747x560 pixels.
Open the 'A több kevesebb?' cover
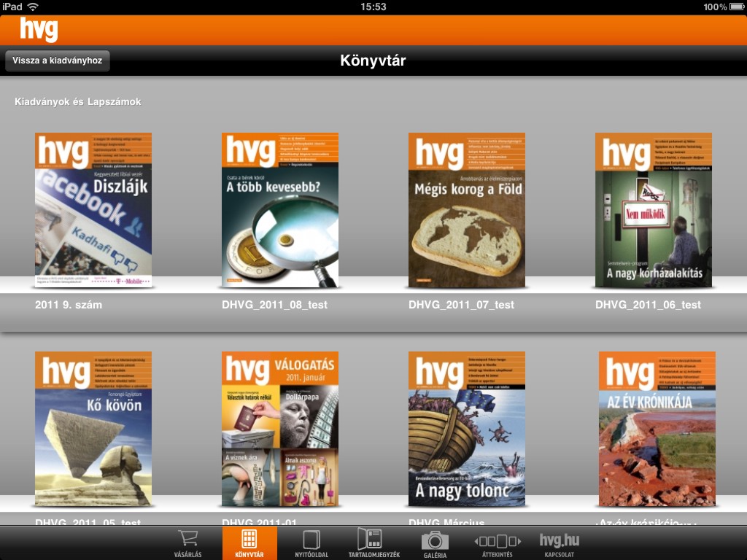pyautogui.click(x=280, y=210)
